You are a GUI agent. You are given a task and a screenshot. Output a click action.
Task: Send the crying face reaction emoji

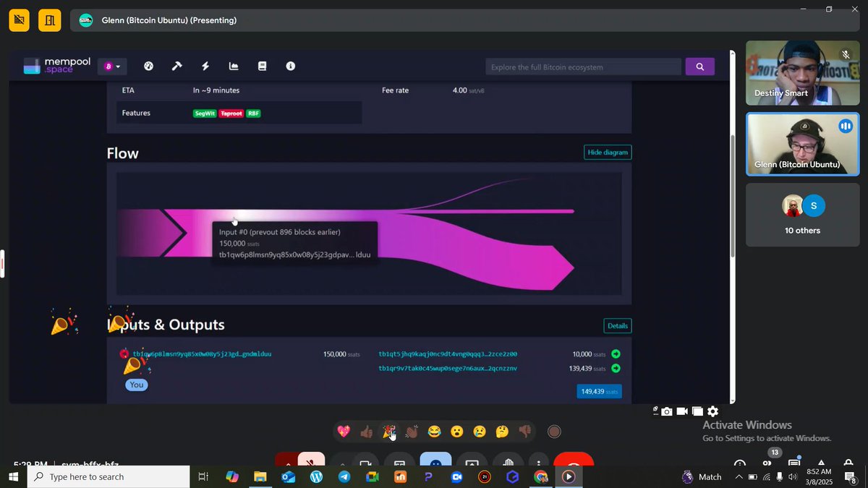(x=479, y=432)
